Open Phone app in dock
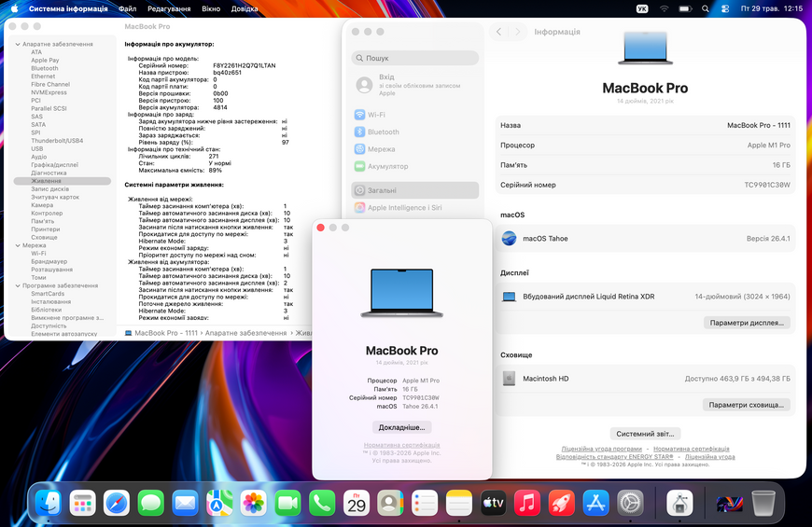The image size is (812, 527). click(x=322, y=503)
